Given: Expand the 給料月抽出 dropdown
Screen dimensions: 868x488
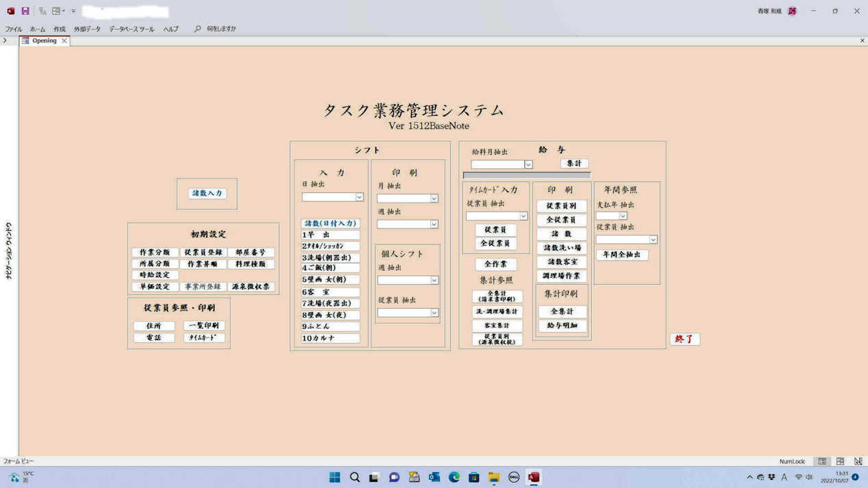Looking at the screenshot, I should (528, 164).
